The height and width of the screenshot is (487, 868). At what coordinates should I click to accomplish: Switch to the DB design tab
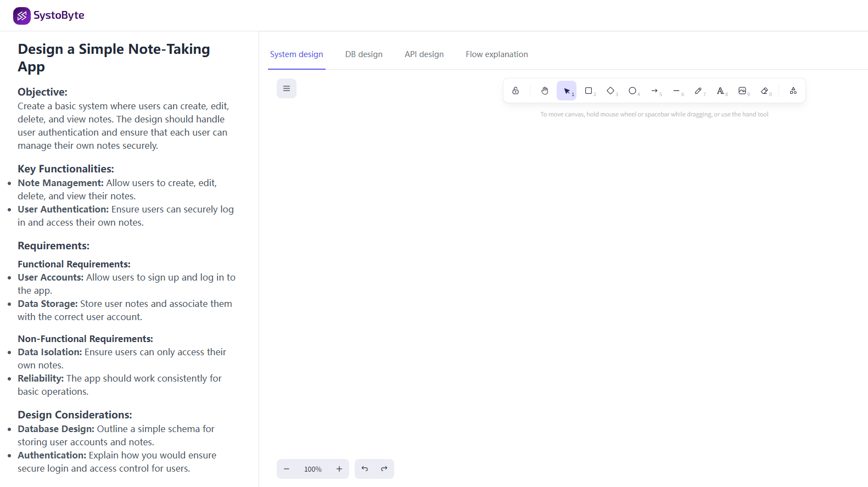click(x=363, y=54)
